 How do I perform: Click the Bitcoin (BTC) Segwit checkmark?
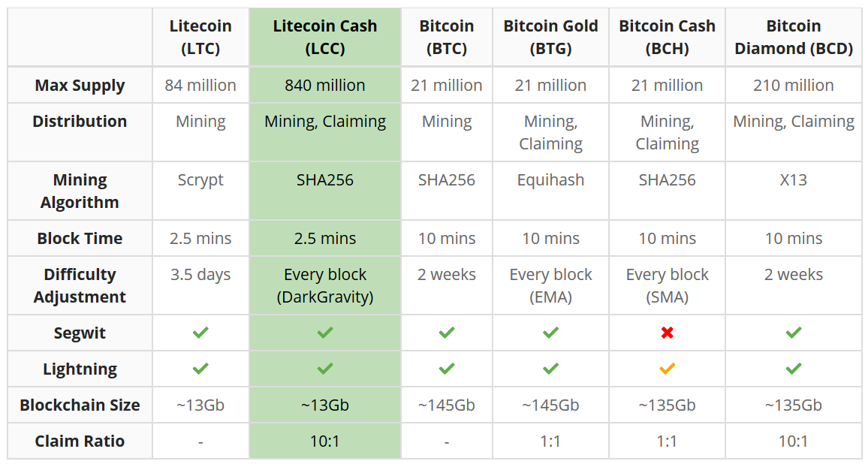[x=447, y=333]
